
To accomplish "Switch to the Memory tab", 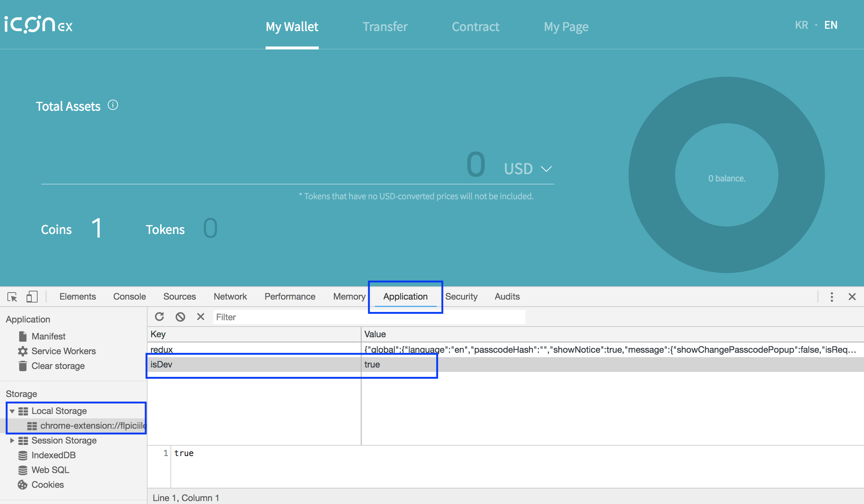I will coord(349,297).
